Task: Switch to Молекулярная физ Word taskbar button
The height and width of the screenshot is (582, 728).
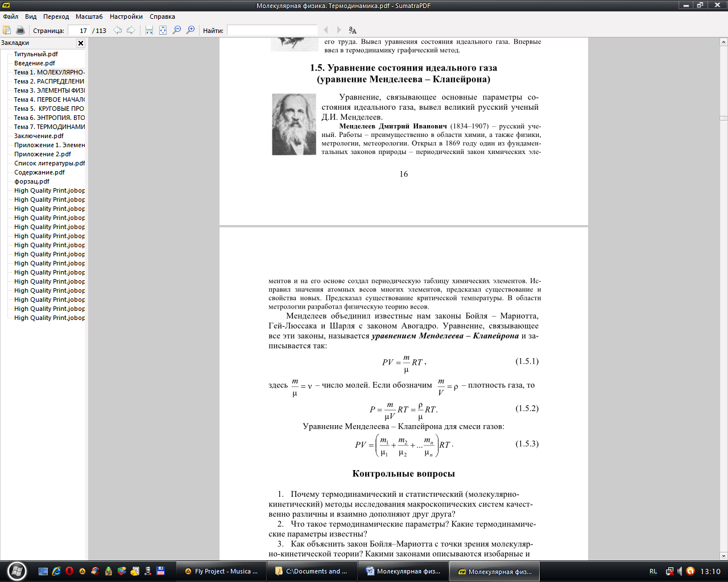Action: pos(403,571)
